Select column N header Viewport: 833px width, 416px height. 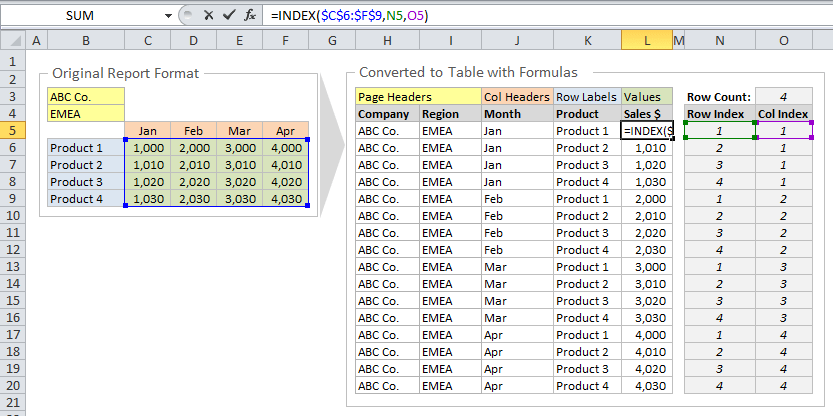point(719,40)
